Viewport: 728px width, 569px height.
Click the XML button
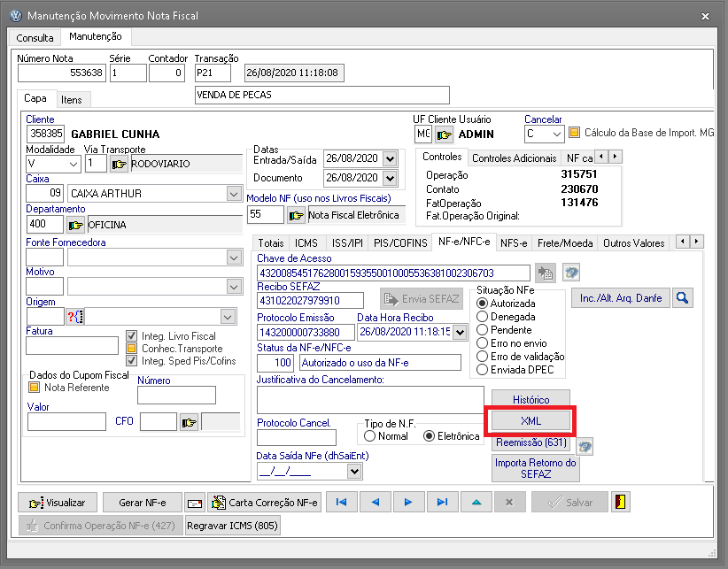[x=531, y=420]
